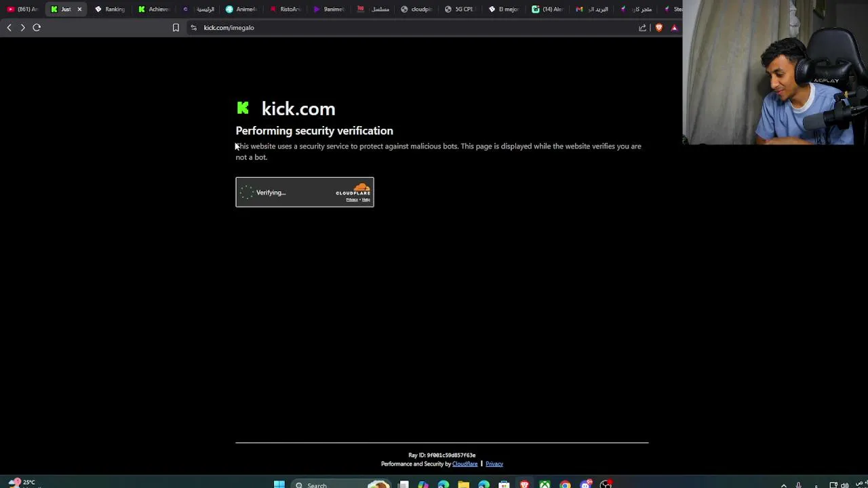The width and height of the screenshot is (868, 488).
Task: Open Microsoft Store from the taskbar
Action: (504, 484)
